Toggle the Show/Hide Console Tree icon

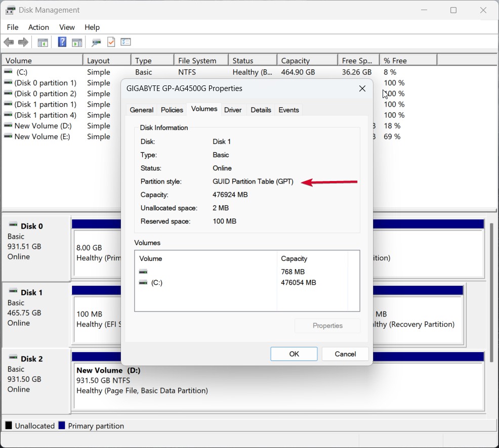pos(43,42)
